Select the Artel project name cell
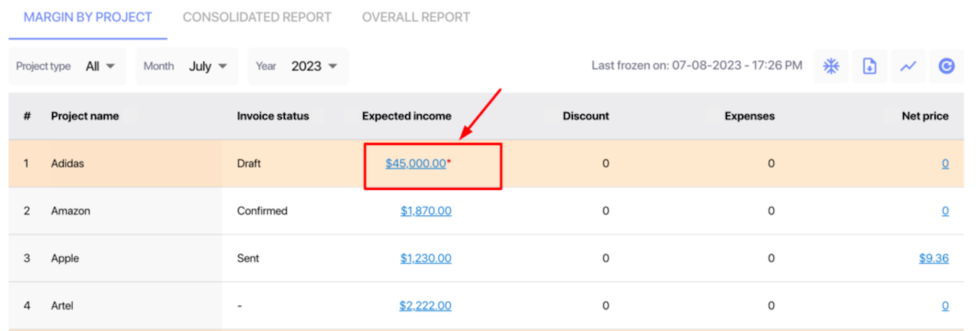The height and width of the screenshot is (331, 980). (x=62, y=306)
